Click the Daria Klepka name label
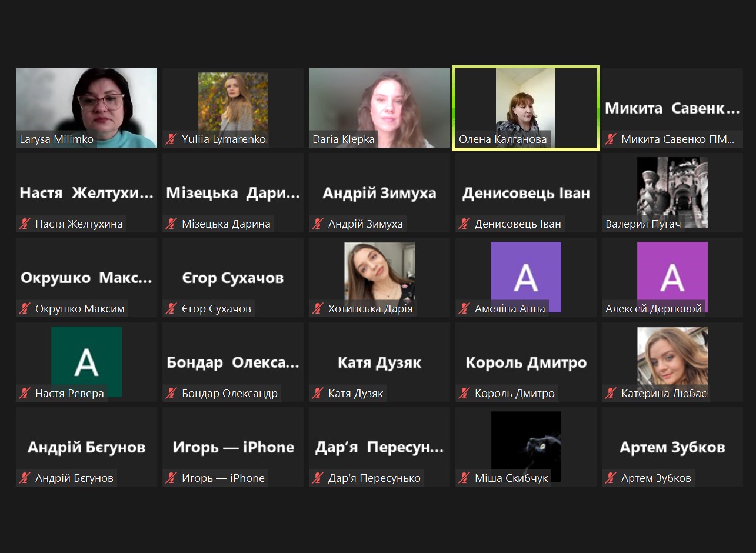This screenshot has height=553, width=756. tap(344, 139)
